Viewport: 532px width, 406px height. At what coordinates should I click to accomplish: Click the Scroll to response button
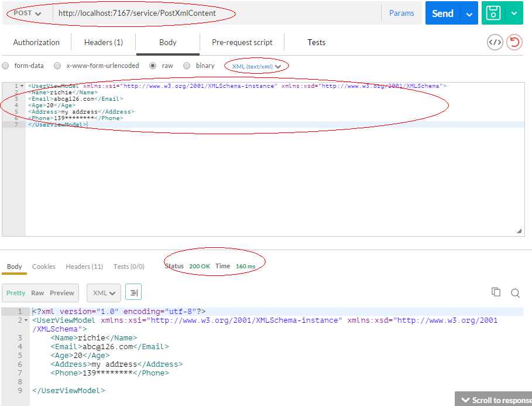coord(493,399)
